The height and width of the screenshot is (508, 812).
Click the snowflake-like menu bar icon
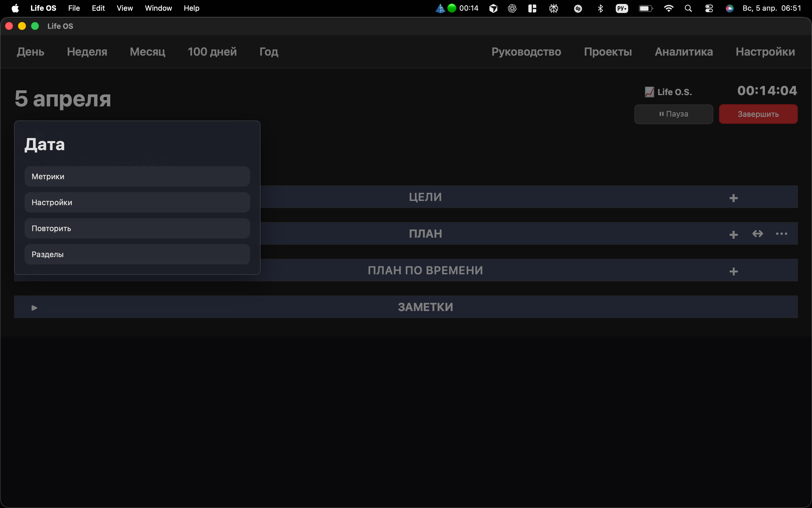(554, 8)
